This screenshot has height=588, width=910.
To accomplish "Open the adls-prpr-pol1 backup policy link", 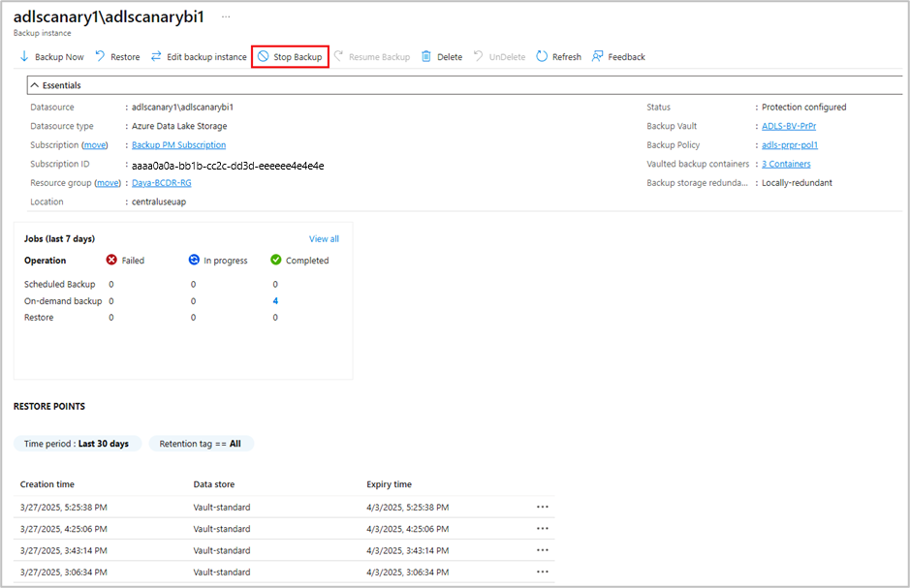I will pos(790,145).
